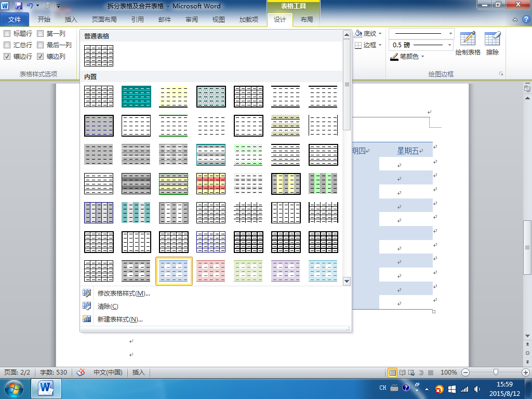The image size is (532, 399).
Task: Click the Word icon in Windows taskbar
Action: [46, 389]
